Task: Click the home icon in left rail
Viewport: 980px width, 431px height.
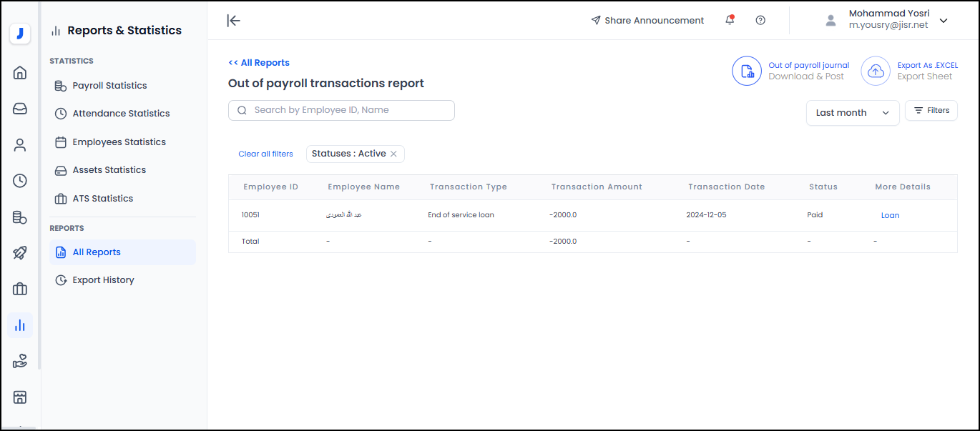Action: [x=20, y=72]
